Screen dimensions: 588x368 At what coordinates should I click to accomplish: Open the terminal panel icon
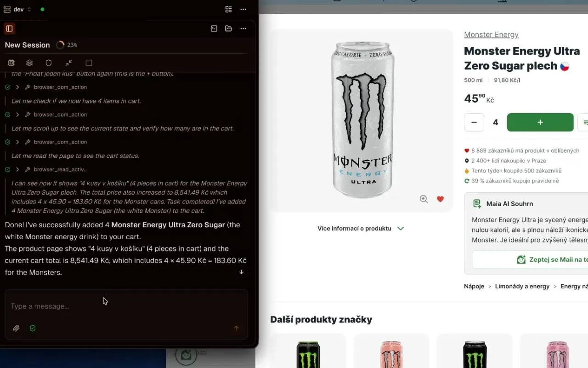pos(214,29)
